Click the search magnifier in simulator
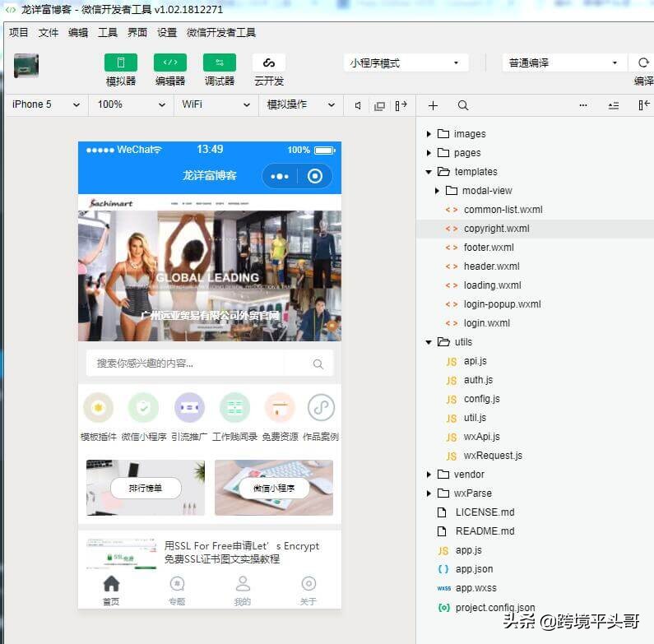 click(318, 364)
